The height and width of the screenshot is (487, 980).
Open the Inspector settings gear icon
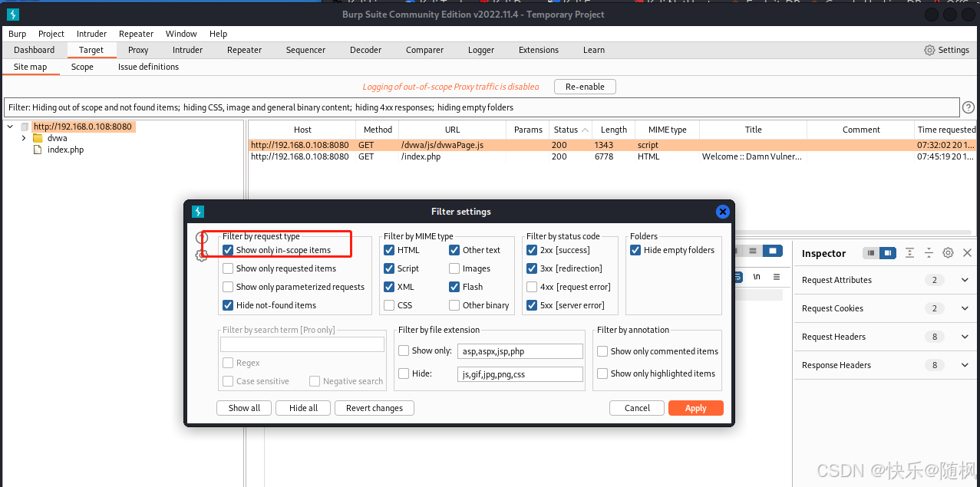(x=948, y=253)
